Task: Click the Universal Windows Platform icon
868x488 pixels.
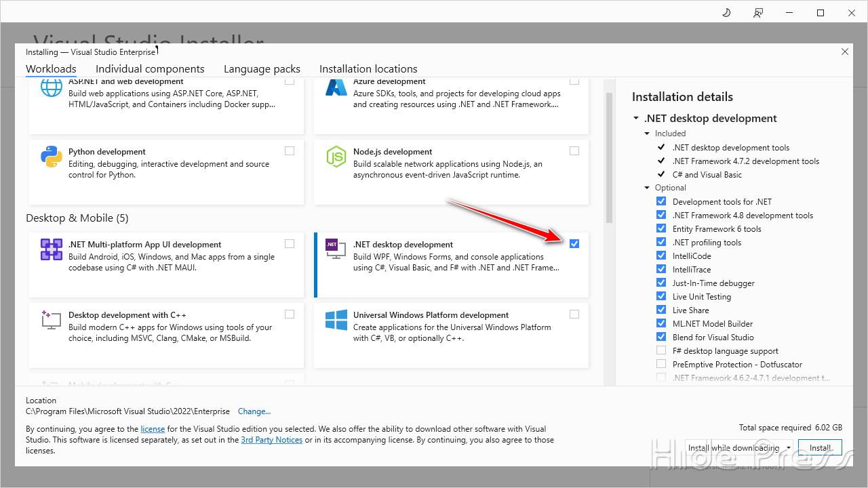Action: pos(336,320)
